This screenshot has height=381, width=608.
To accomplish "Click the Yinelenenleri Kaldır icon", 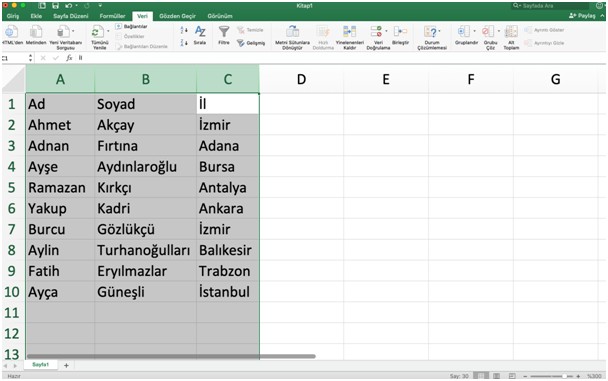I will click(x=349, y=31).
